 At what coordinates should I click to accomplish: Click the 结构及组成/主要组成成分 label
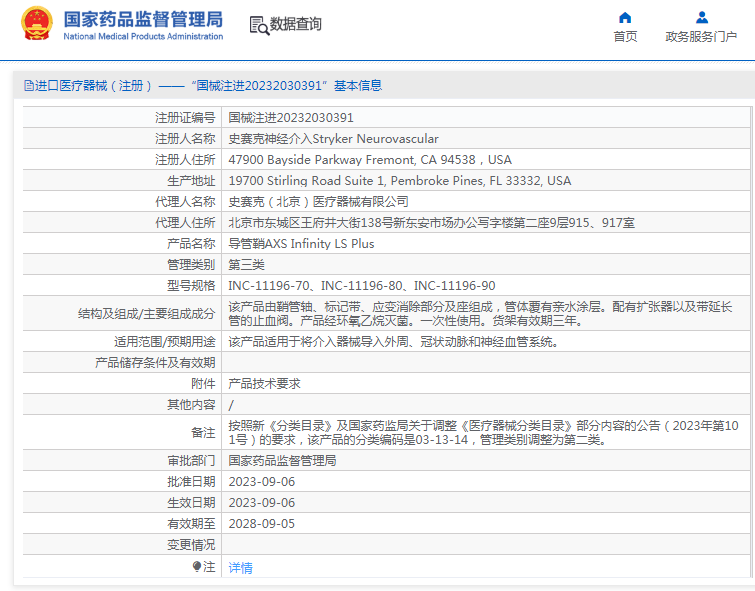pyautogui.click(x=146, y=314)
